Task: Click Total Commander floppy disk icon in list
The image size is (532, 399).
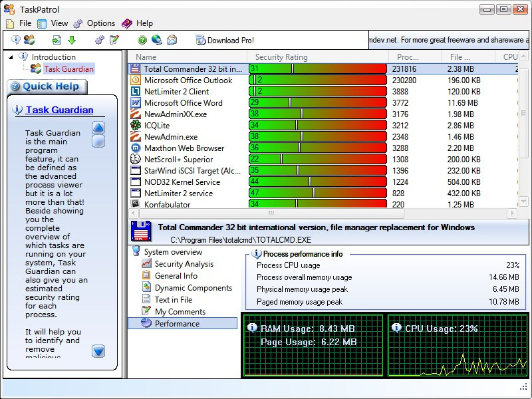Action: click(136, 68)
